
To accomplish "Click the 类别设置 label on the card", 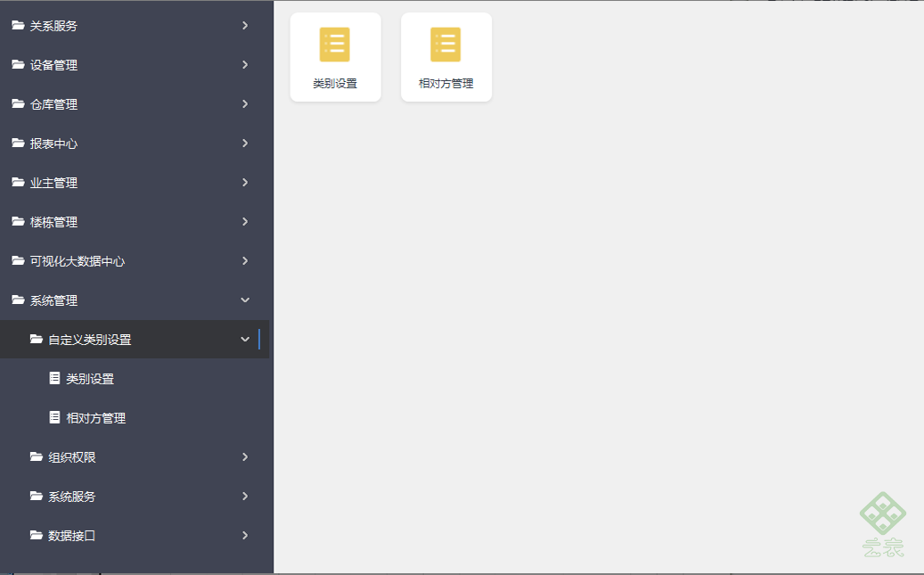I will [x=335, y=84].
